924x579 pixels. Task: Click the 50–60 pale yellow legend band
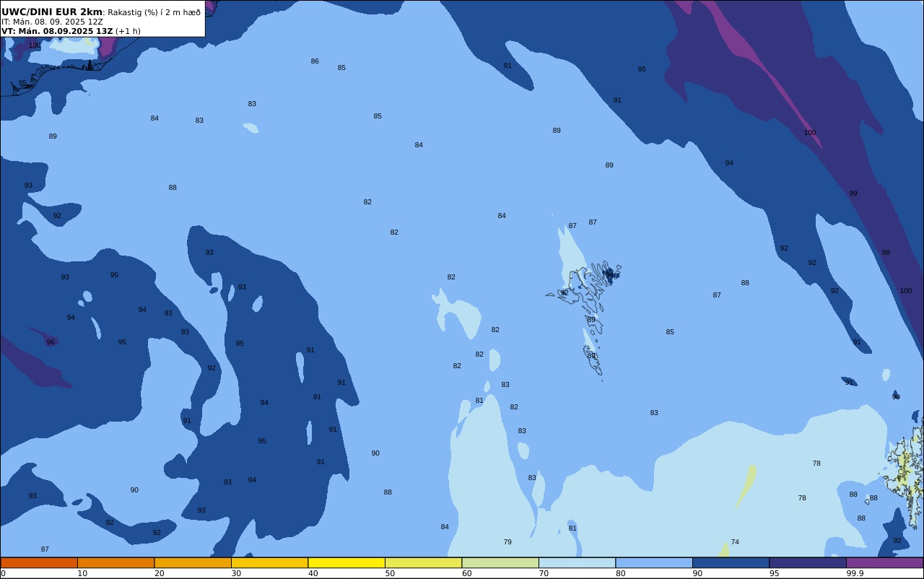[x=423, y=562]
